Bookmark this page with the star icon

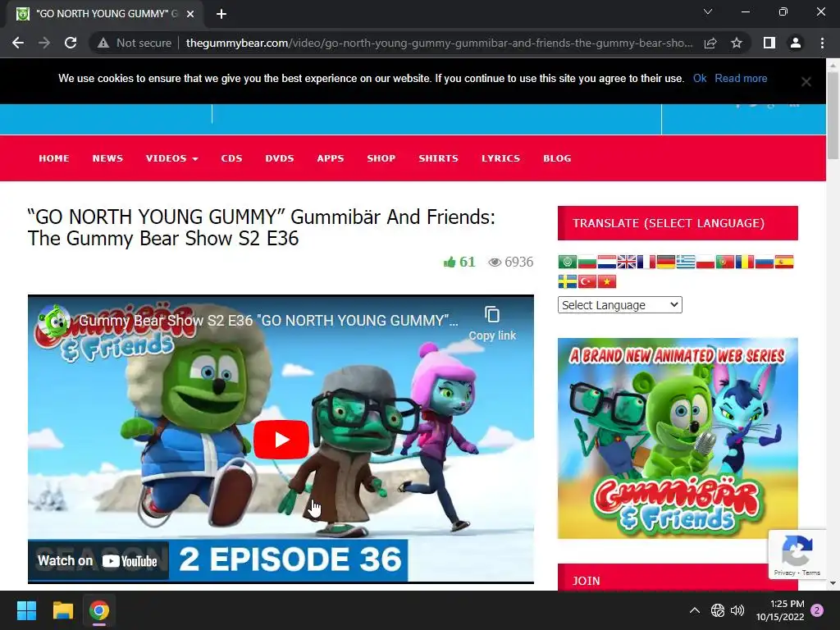[x=737, y=43]
